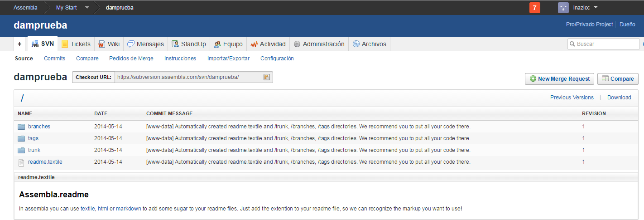Screen dimensions: 644x220
Task: Open the Actividad activity tab
Action: point(268,44)
